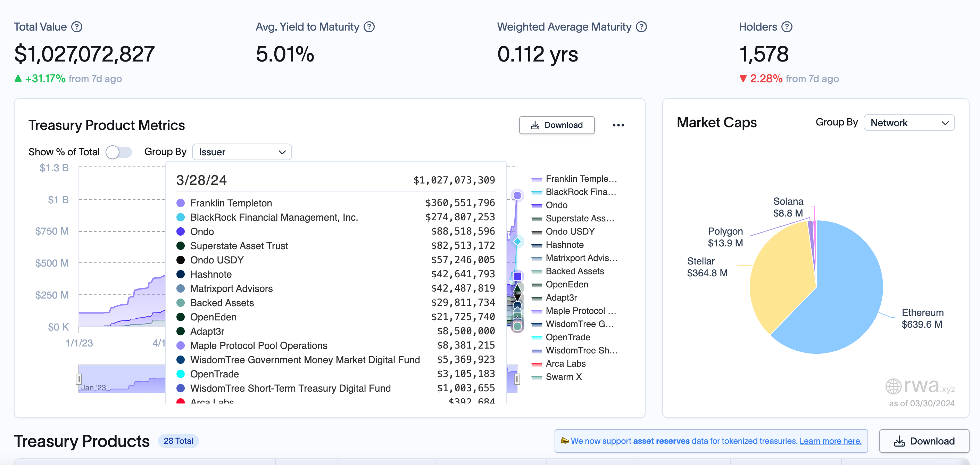Click the Weighted Average Maturity help icon
This screenshot has height=465, width=980.
point(641,27)
